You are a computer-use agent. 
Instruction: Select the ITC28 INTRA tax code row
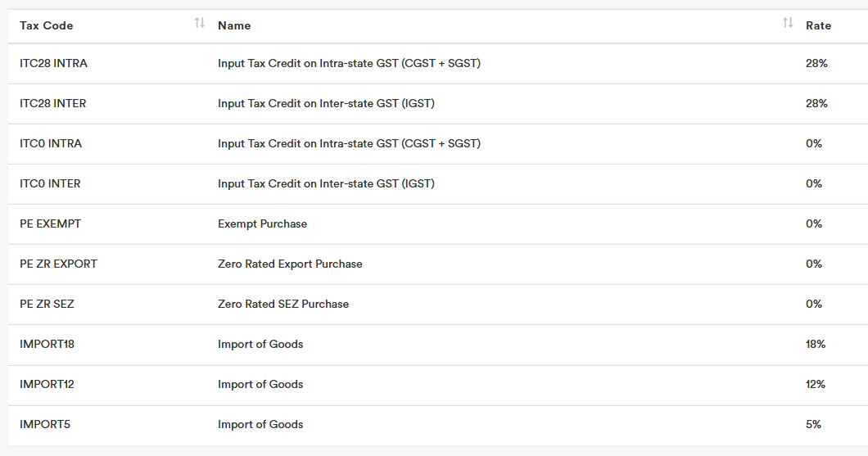click(x=53, y=63)
